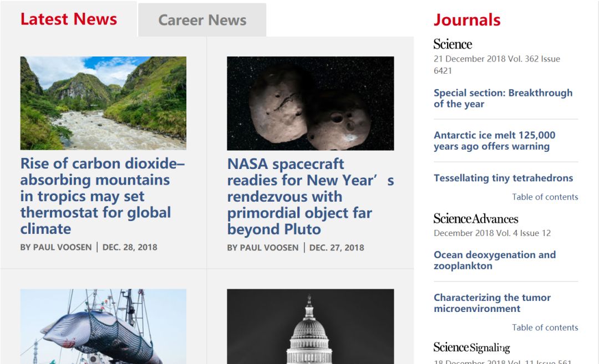
Task: Click the Science journal logo
Action: (x=453, y=44)
